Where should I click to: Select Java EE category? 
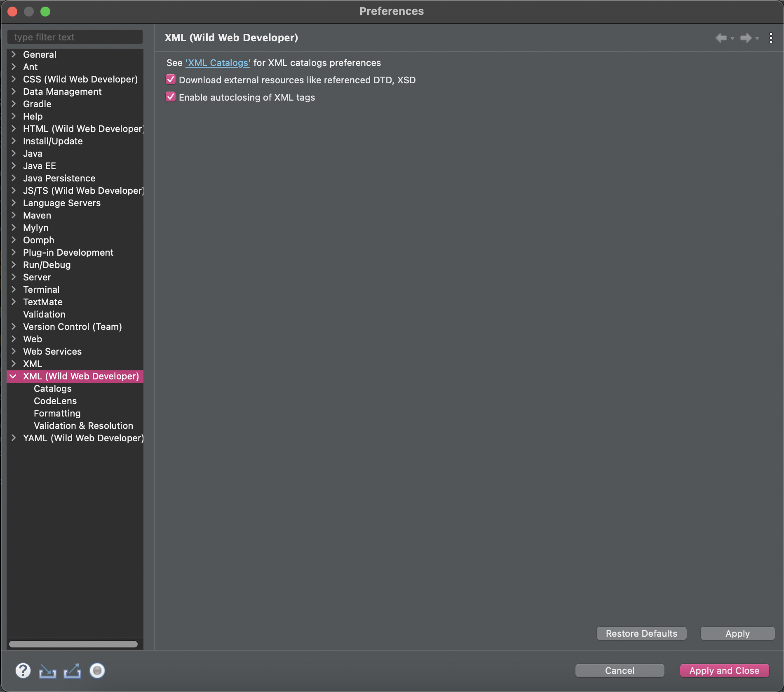tap(40, 166)
